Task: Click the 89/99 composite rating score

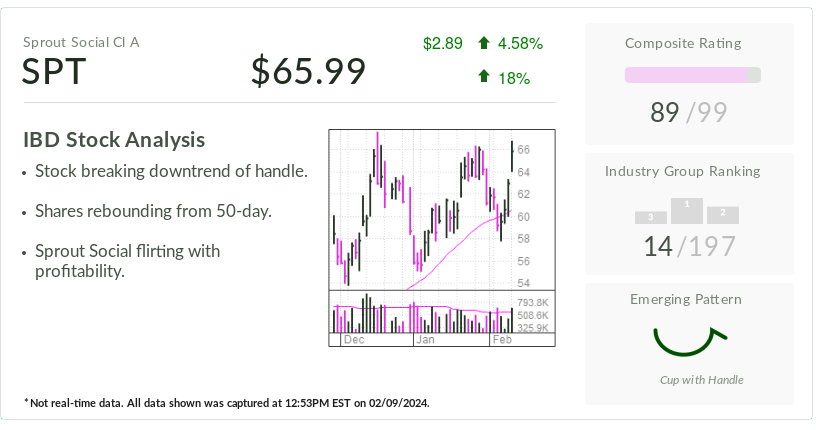Action: (692, 112)
